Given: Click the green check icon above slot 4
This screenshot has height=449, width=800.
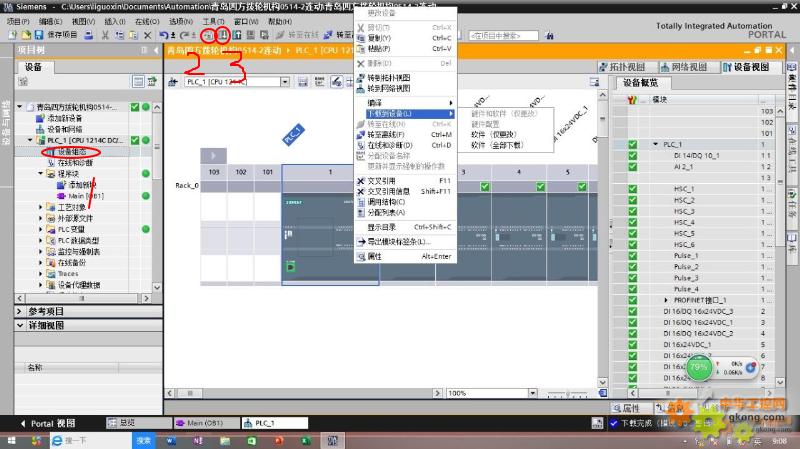Looking at the screenshot, I should coord(540,187).
